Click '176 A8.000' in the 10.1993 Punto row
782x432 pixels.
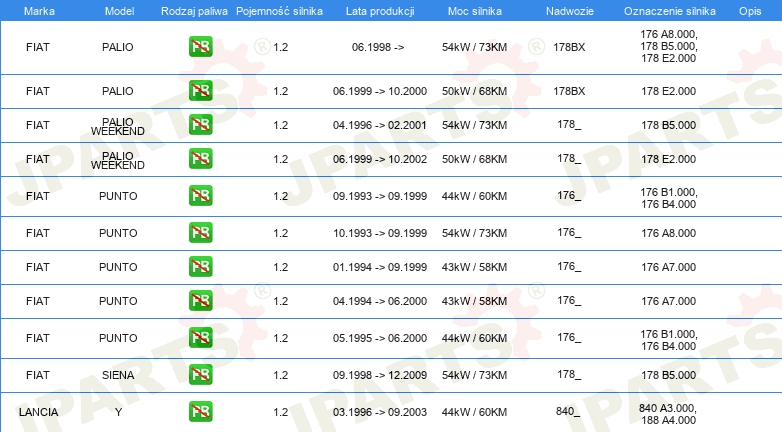click(x=669, y=233)
